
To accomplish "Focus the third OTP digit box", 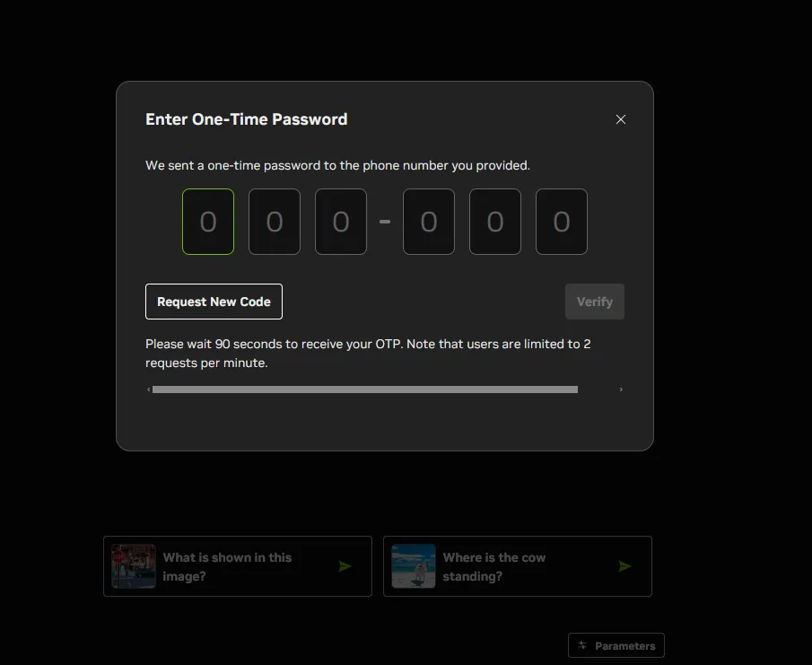I will pos(341,222).
